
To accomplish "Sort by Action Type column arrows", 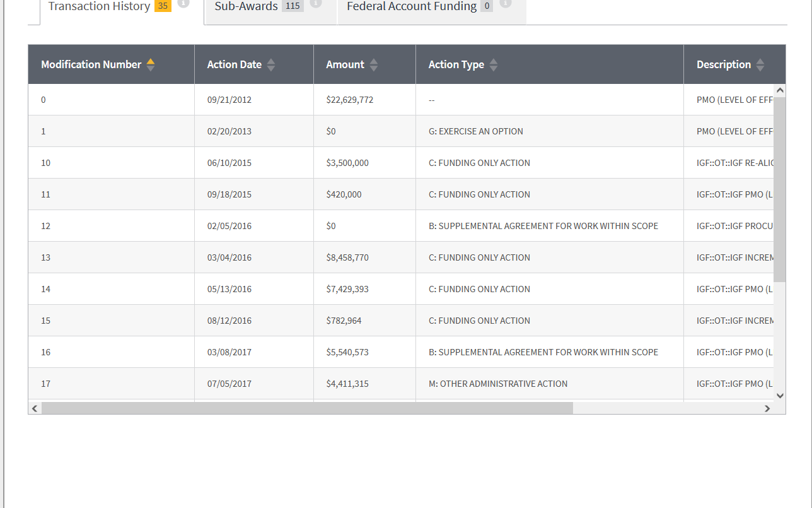I will pyautogui.click(x=494, y=64).
